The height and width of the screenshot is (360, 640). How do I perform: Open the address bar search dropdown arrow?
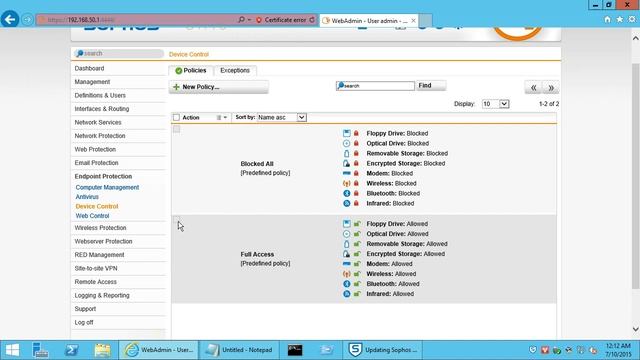click(249, 20)
